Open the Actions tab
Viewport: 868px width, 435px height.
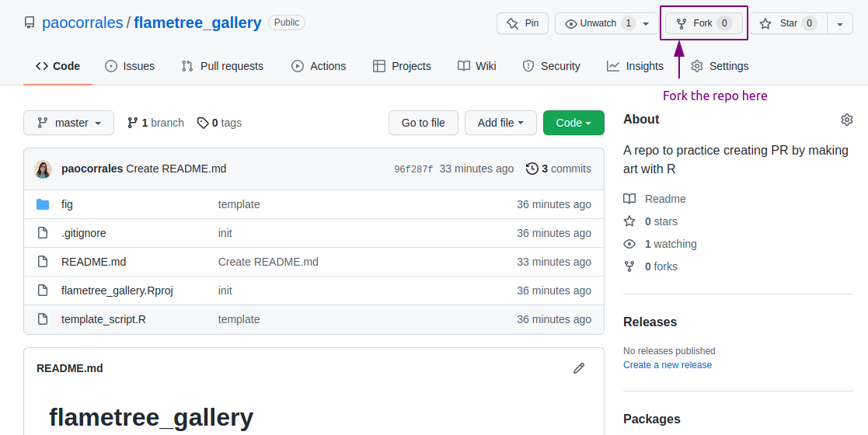(x=319, y=66)
